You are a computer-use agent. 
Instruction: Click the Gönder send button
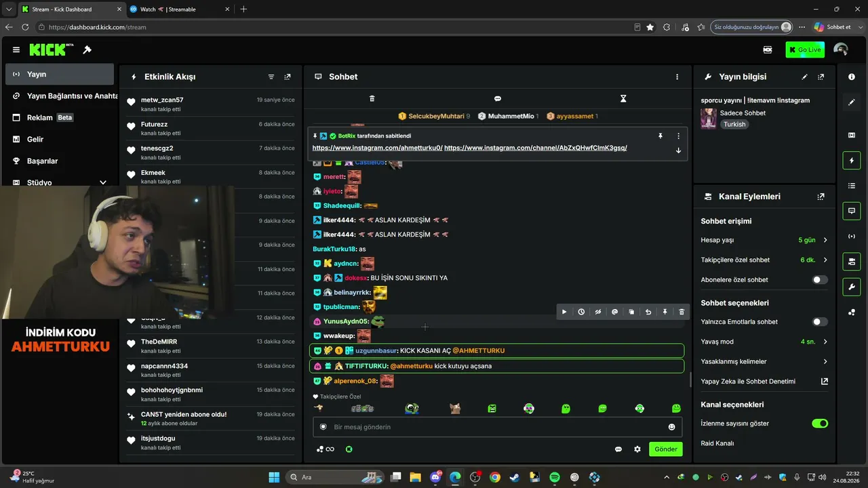[666, 449]
